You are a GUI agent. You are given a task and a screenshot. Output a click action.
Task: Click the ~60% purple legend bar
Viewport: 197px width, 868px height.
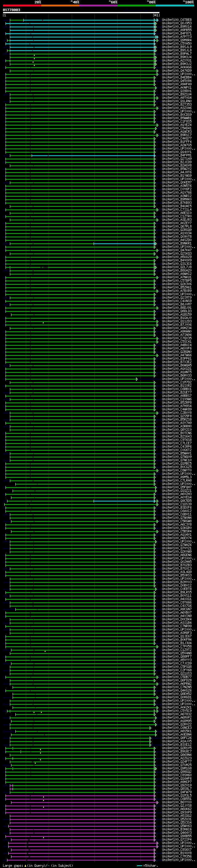tap(98, 6)
